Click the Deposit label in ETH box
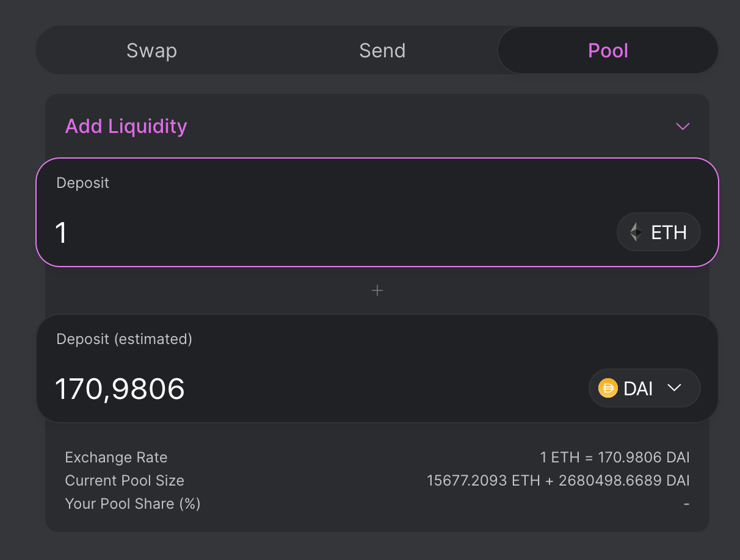The width and height of the screenshot is (740, 560). pos(83,182)
